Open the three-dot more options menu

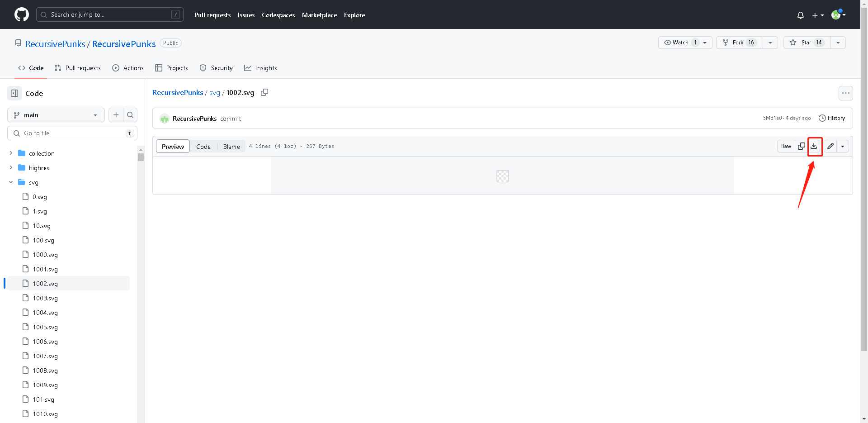point(845,93)
